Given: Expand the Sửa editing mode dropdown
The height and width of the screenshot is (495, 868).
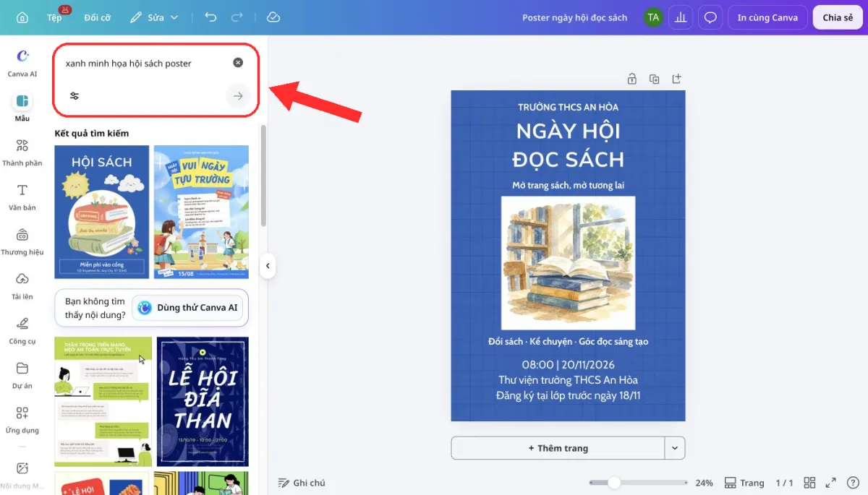Looking at the screenshot, I should (155, 17).
